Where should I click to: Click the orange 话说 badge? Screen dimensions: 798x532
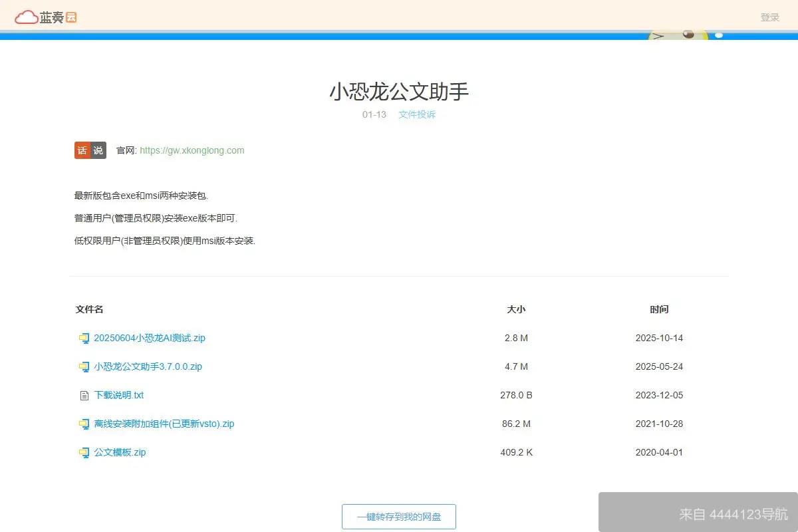click(x=90, y=150)
